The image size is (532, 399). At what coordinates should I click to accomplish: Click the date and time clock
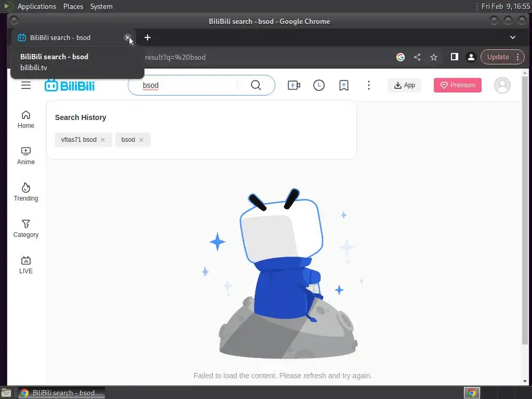tap(506, 6)
